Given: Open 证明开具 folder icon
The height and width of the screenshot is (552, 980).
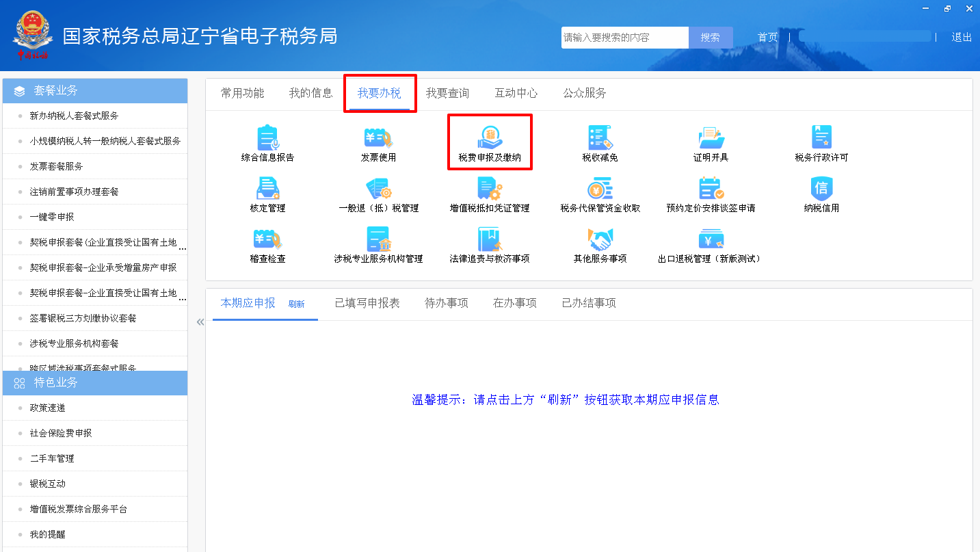Looking at the screenshot, I should (711, 138).
